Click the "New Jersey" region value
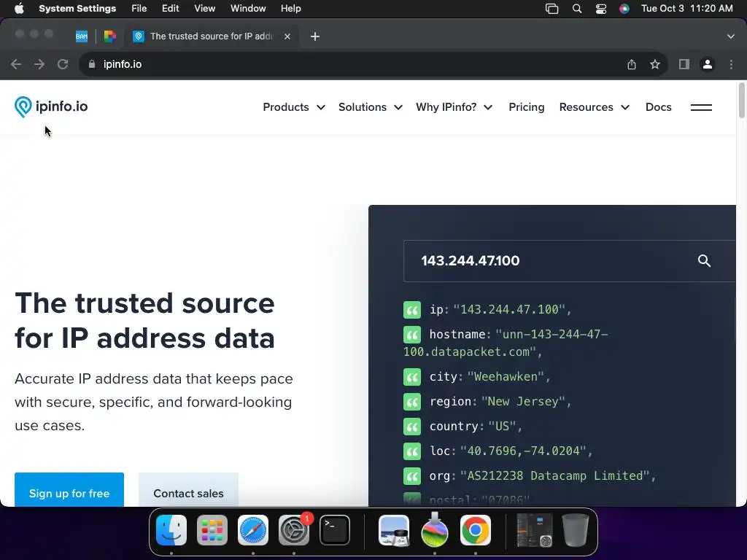747x560 pixels. 523,402
